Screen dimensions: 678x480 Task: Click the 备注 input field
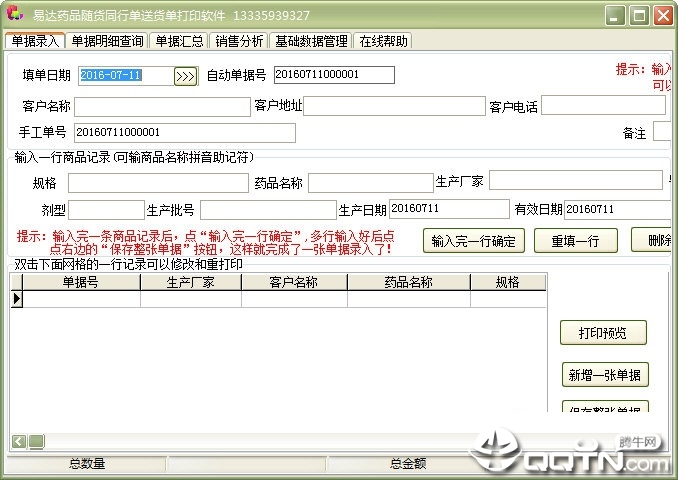662,131
